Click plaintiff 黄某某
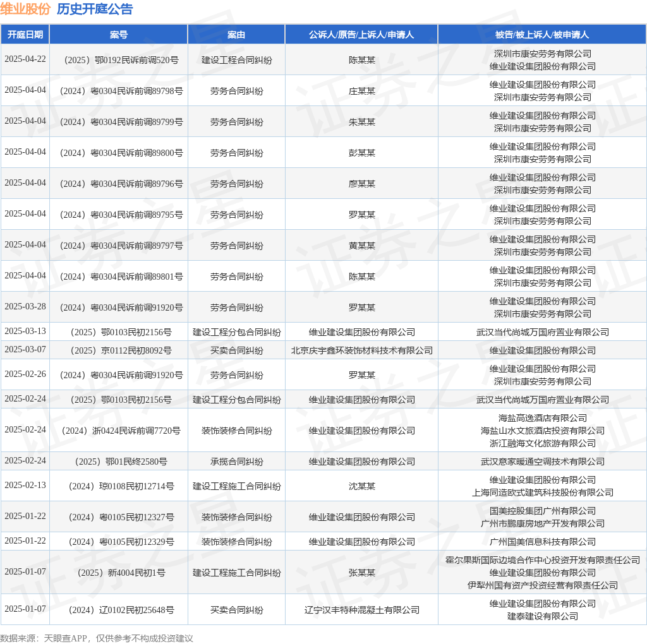Screen dimensions: 647x644 pos(362,246)
